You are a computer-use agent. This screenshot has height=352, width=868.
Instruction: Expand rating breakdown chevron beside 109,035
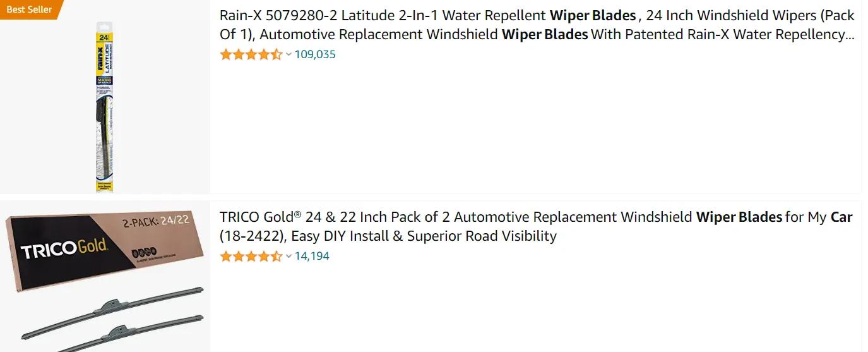coord(288,54)
